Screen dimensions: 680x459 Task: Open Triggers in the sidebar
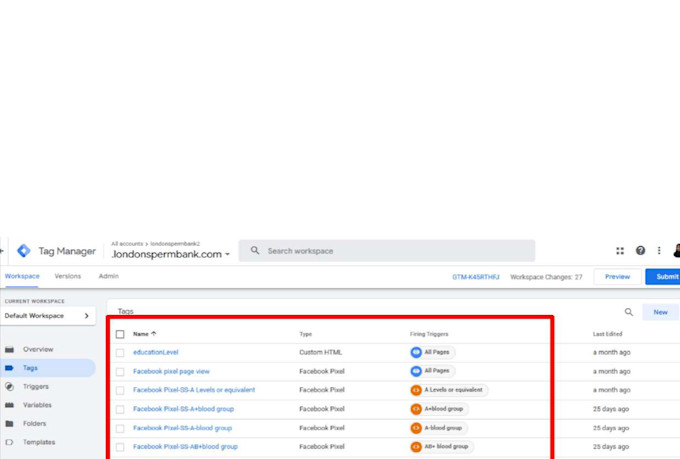pyautogui.click(x=36, y=386)
